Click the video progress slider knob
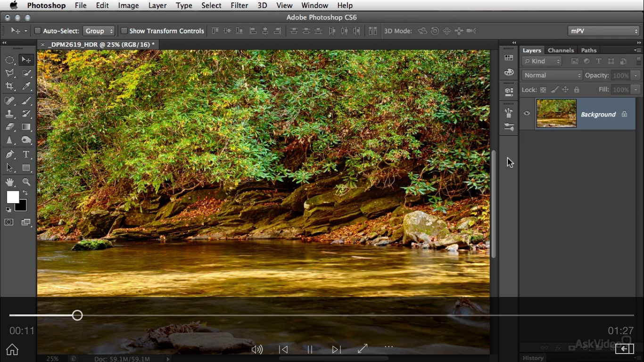This screenshot has width=644, height=362. 77,315
